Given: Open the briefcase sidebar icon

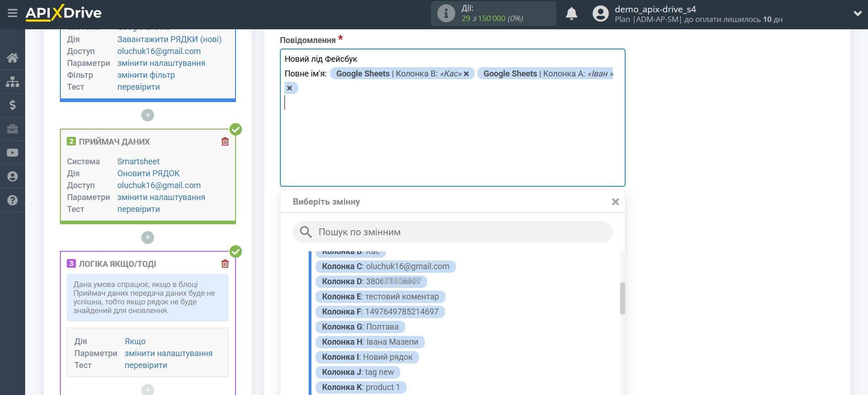Looking at the screenshot, I should [x=12, y=129].
